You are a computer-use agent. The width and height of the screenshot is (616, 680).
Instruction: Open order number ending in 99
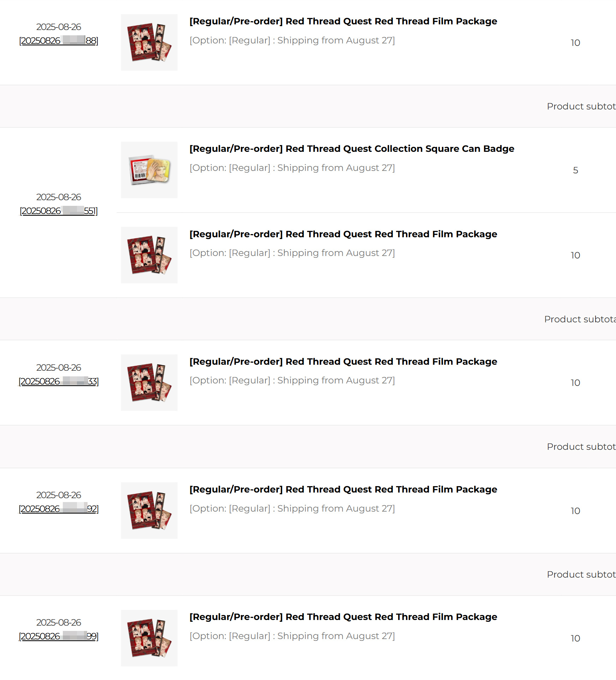pyautogui.click(x=59, y=636)
